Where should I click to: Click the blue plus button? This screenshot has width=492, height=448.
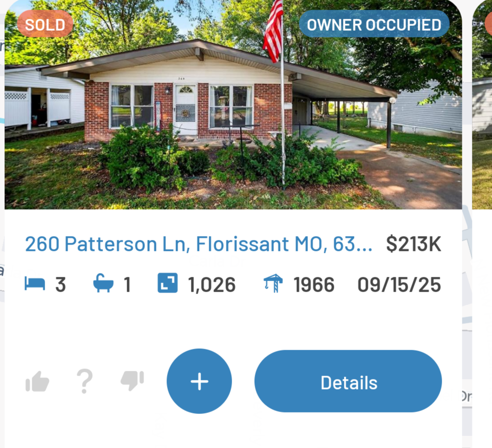pyautogui.click(x=199, y=381)
